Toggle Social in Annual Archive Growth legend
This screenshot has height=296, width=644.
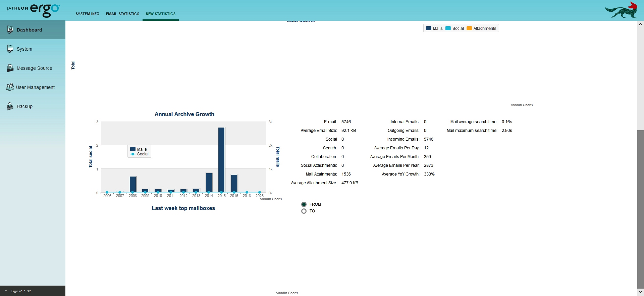[140, 154]
